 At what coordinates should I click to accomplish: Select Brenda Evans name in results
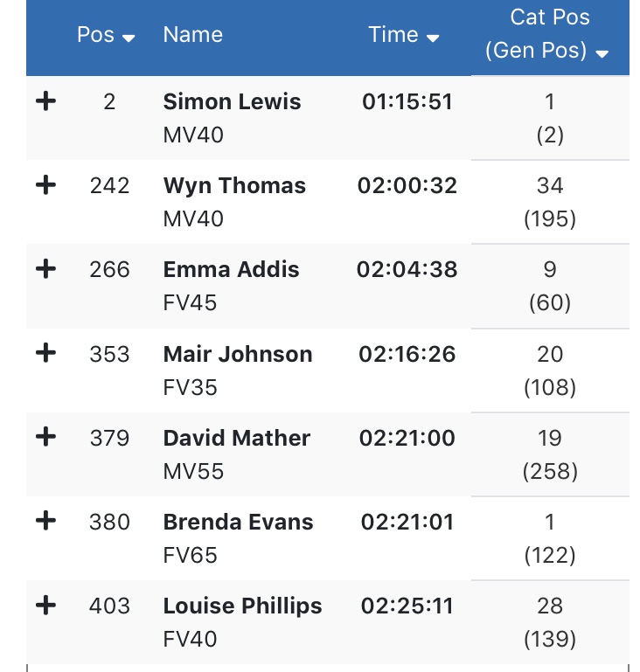(238, 522)
